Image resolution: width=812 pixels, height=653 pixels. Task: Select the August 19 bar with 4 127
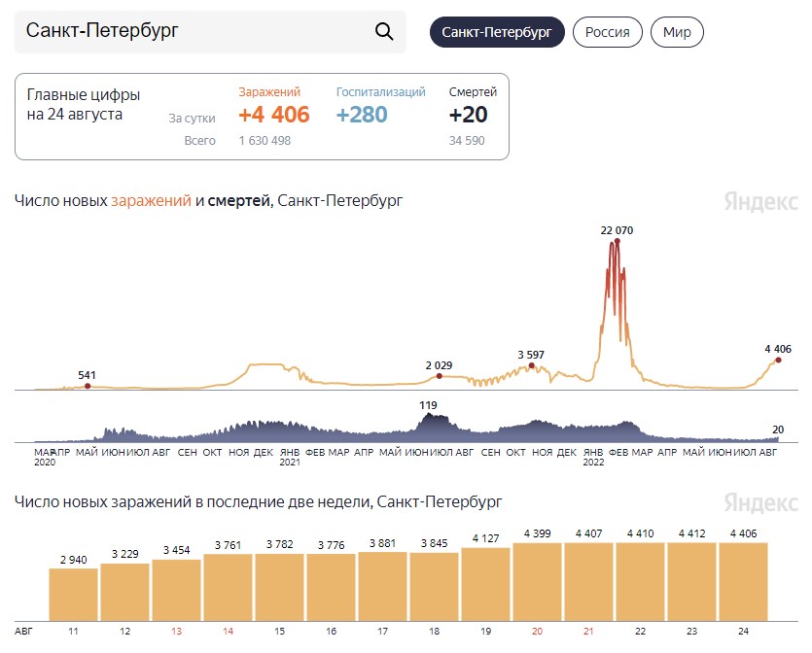(486, 584)
